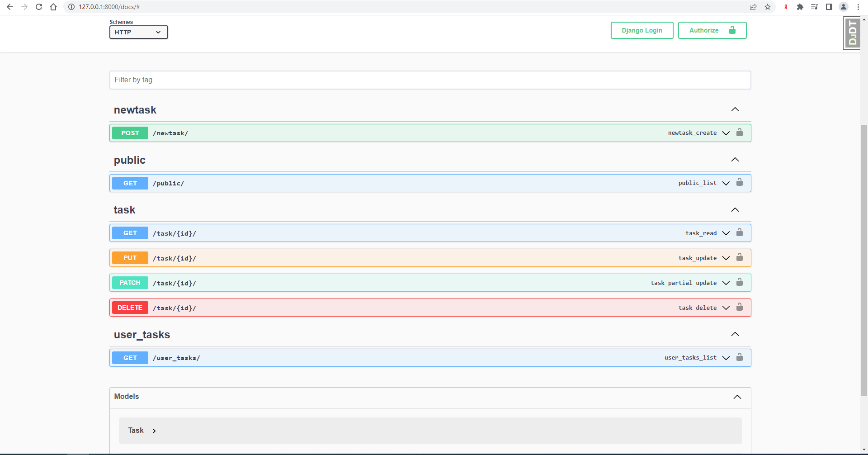Image resolution: width=868 pixels, height=455 pixels.
Task: Open the browser extensions puzzle icon
Action: pos(800,7)
